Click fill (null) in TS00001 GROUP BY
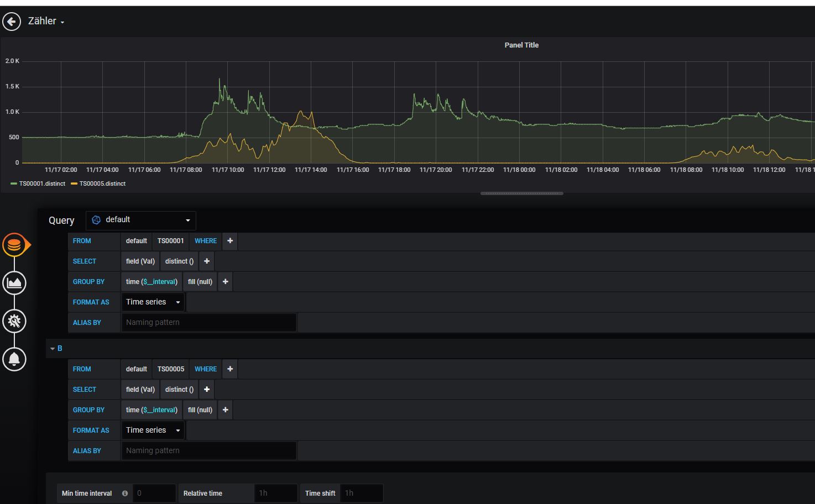The height and width of the screenshot is (504, 815). (x=200, y=282)
